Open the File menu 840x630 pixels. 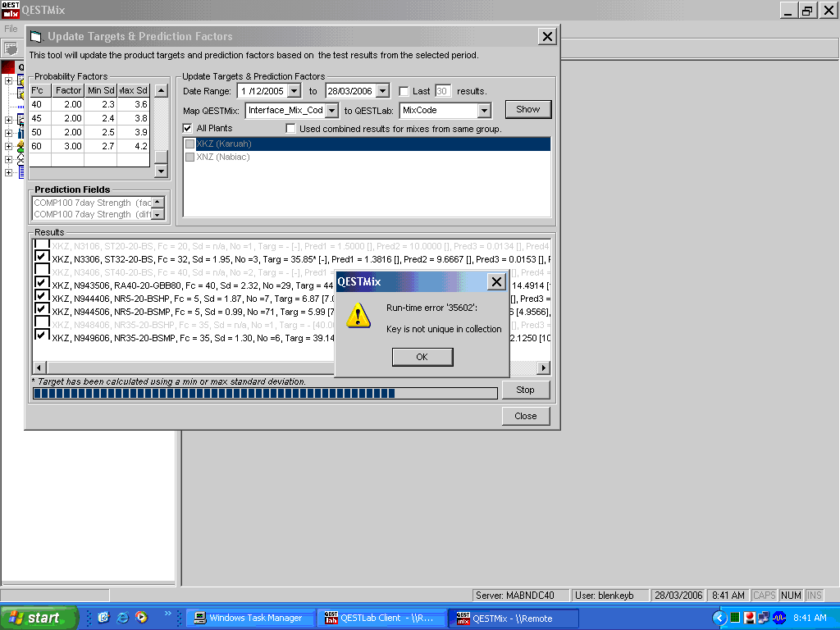11,29
